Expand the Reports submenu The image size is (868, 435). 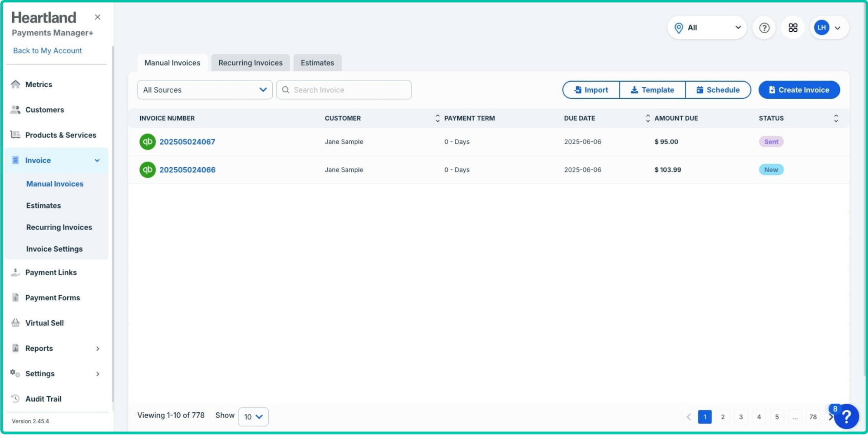tap(98, 349)
